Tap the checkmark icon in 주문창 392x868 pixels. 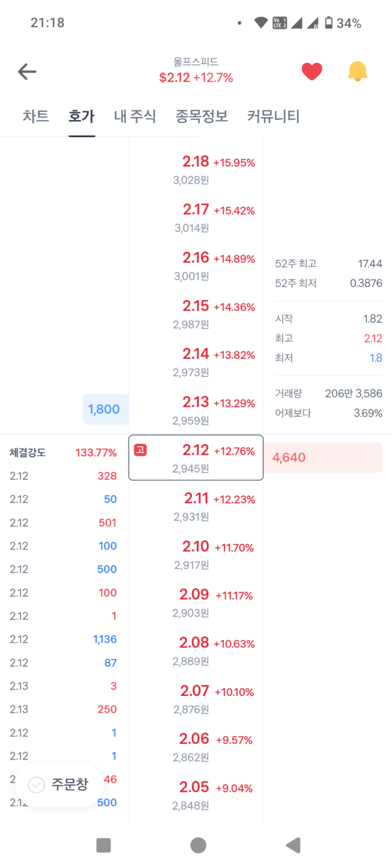click(x=36, y=785)
